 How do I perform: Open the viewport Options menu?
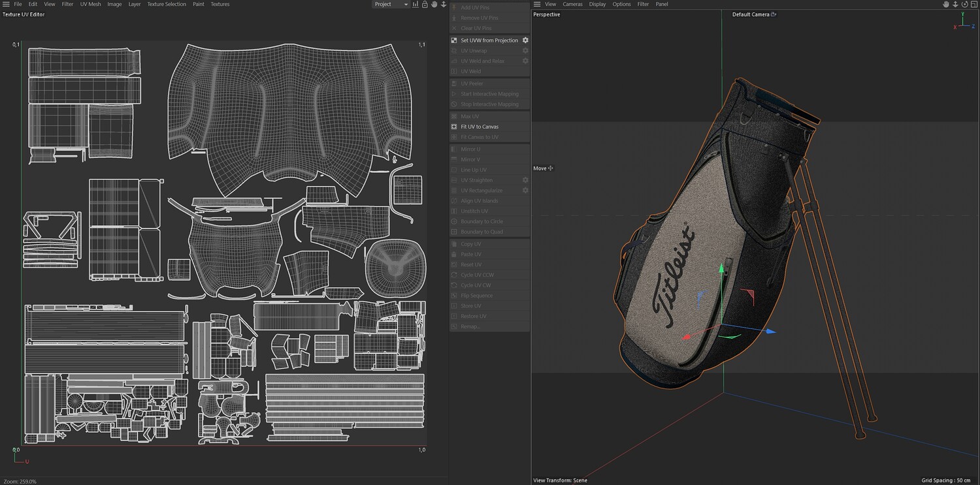click(x=621, y=4)
